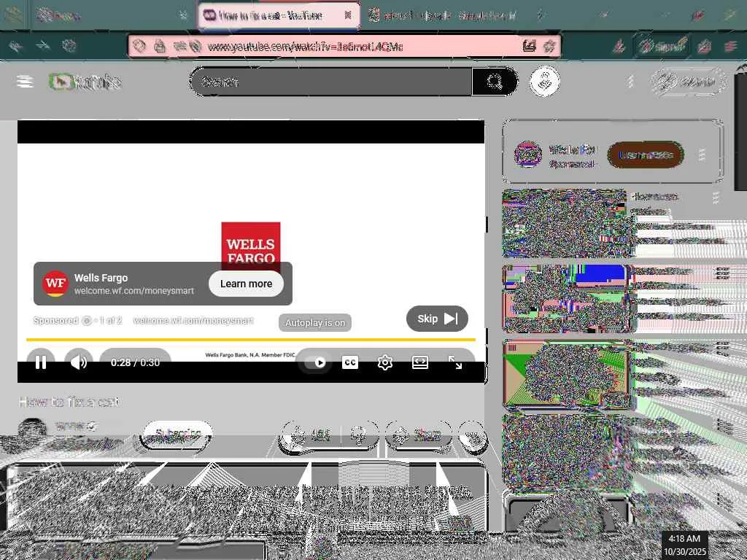Image resolution: width=747 pixels, height=560 pixels.
Task: Enter fullscreen from the player controls
Action: tap(455, 363)
